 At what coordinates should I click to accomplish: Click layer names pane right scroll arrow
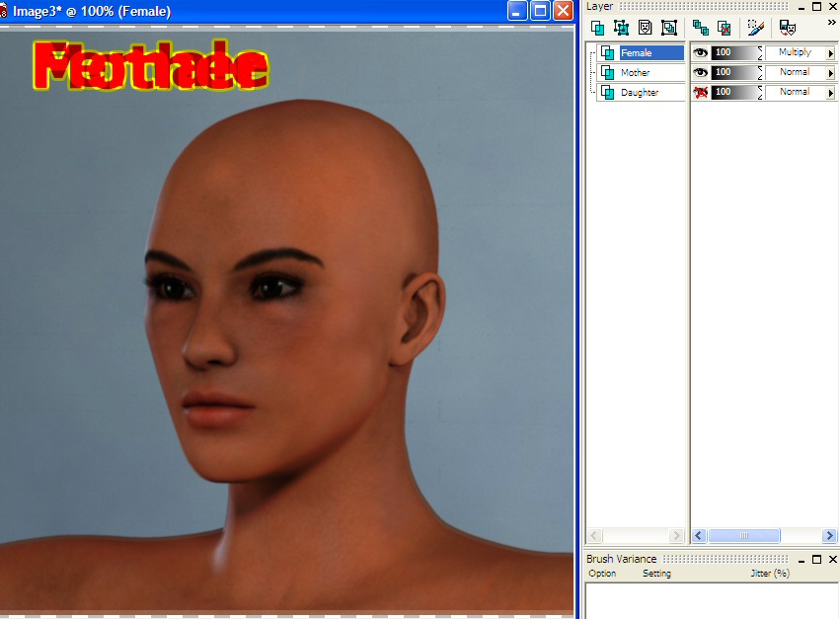coord(676,535)
